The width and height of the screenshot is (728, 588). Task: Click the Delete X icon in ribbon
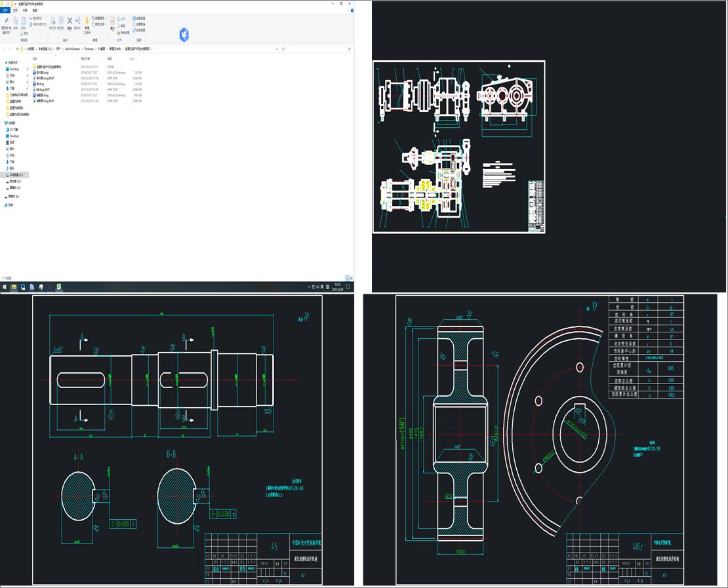(70, 23)
